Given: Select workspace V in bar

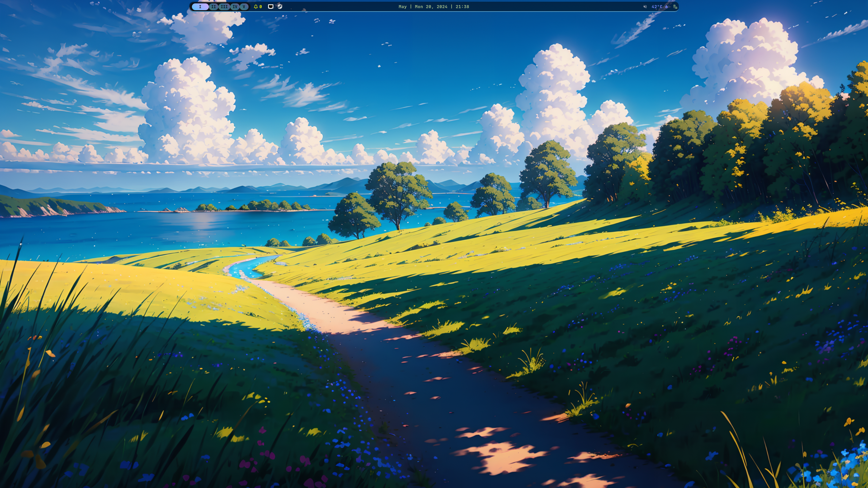Looking at the screenshot, I should point(244,6).
